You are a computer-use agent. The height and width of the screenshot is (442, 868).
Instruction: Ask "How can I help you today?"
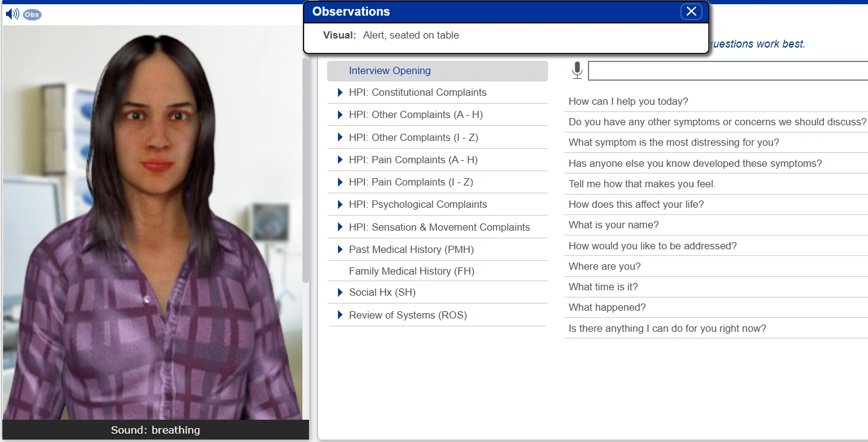[x=716, y=101]
